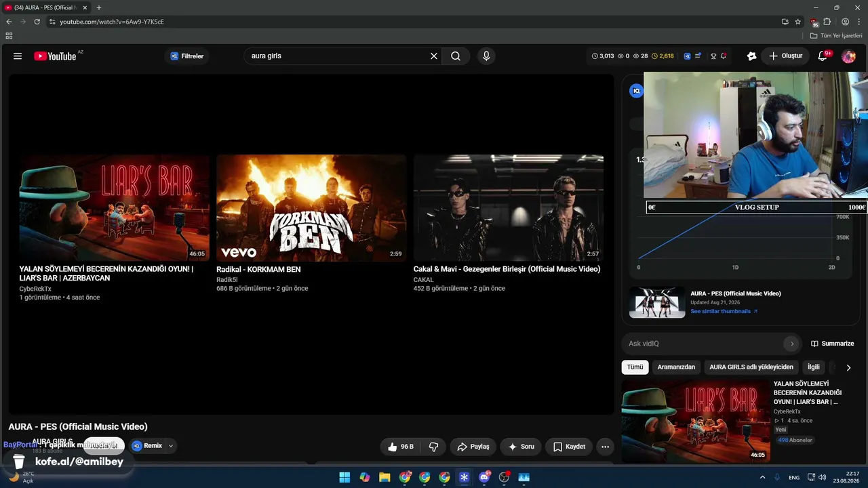The height and width of the screenshot is (488, 868).
Task: Open the 'Cakal & Mavi - Gezegenler Birleşir' title
Action: click(x=507, y=269)
